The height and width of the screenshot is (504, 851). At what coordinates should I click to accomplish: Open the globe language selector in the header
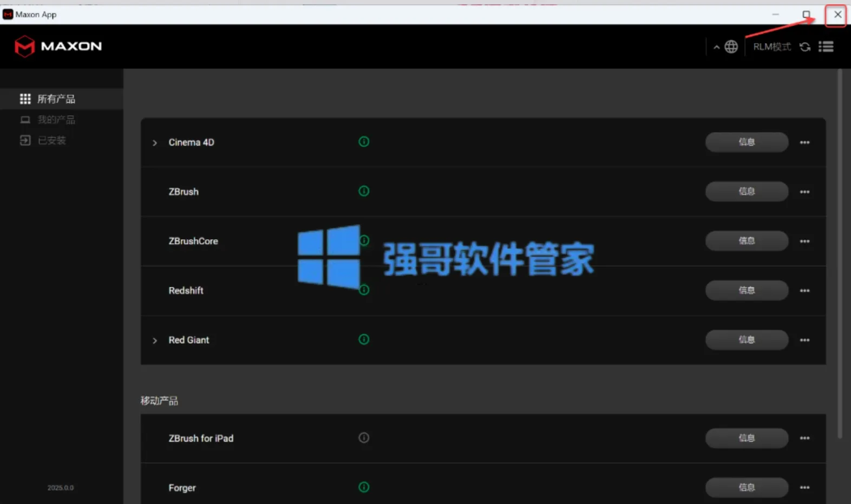(x=731, y=47)
